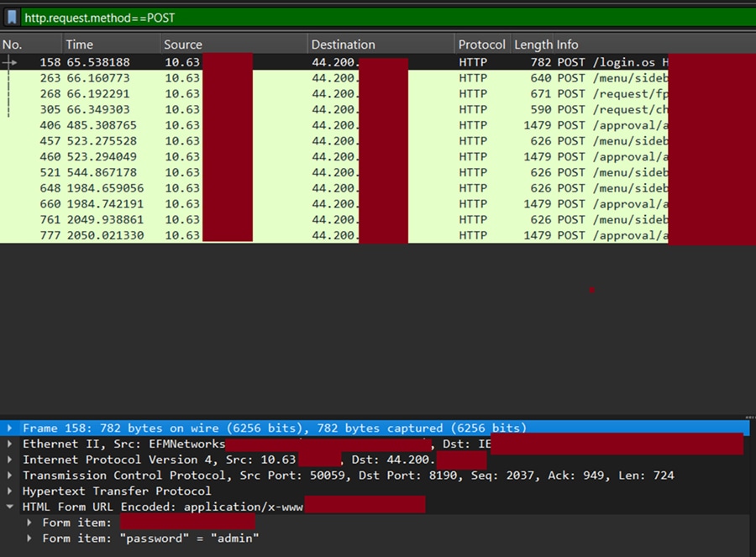Click Length value 640 in packet 263
756x557 pixels.
coord(540,78)
